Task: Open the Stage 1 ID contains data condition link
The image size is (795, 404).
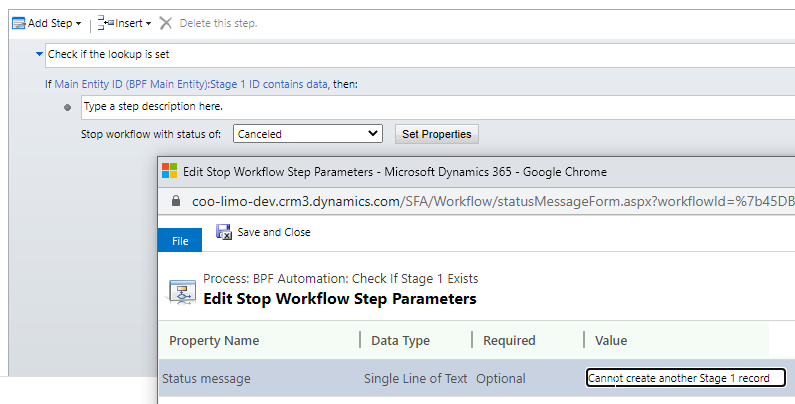Action: [191, 84]
